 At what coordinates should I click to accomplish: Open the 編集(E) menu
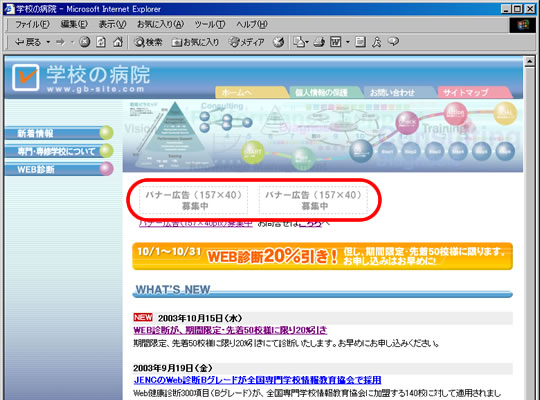click(74, 24)
